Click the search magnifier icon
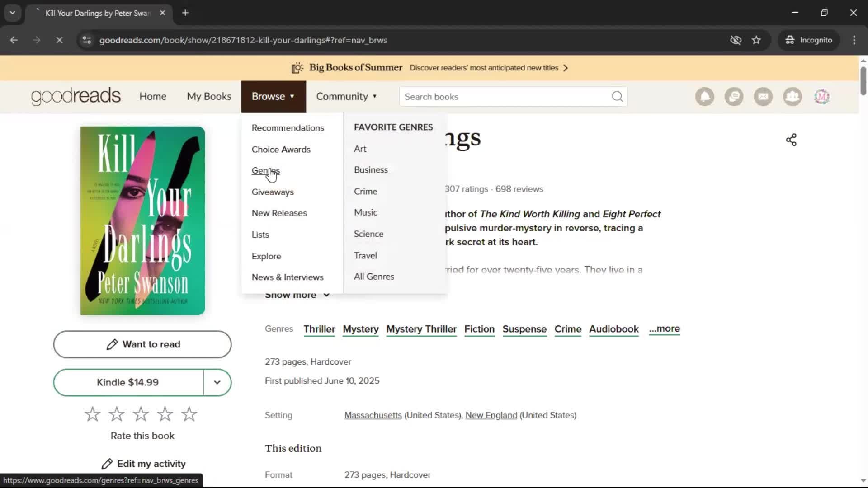The height and width of the screenshot is (488, 868). tap(617, 97)
